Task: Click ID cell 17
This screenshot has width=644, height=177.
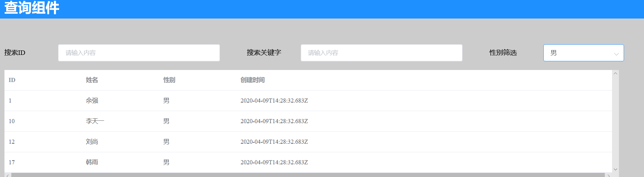Action: pos(12,162)
